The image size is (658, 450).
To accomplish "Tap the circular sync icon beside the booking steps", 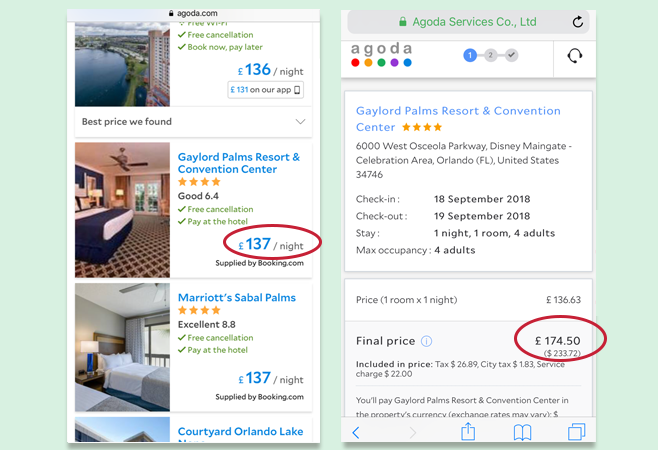I will (574, 55).
